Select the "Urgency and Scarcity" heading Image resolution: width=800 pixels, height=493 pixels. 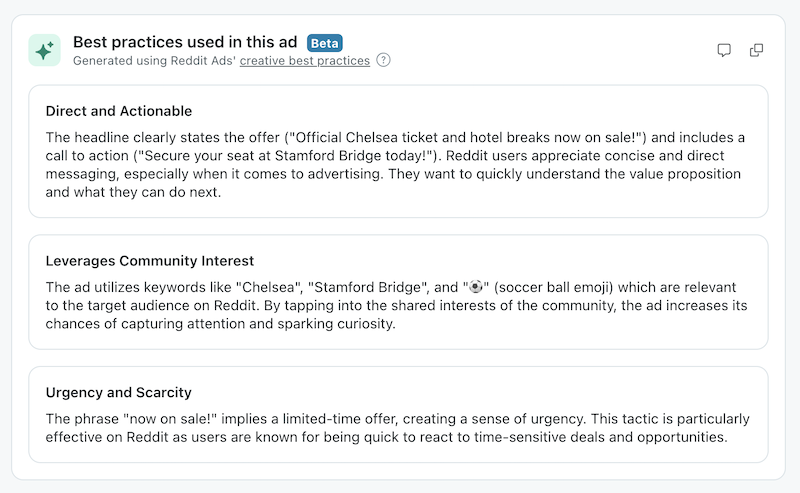click(118, 392)
